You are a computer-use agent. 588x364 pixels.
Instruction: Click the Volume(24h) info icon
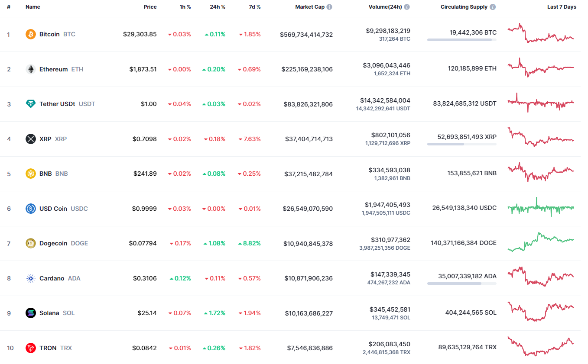coord(406,7)
